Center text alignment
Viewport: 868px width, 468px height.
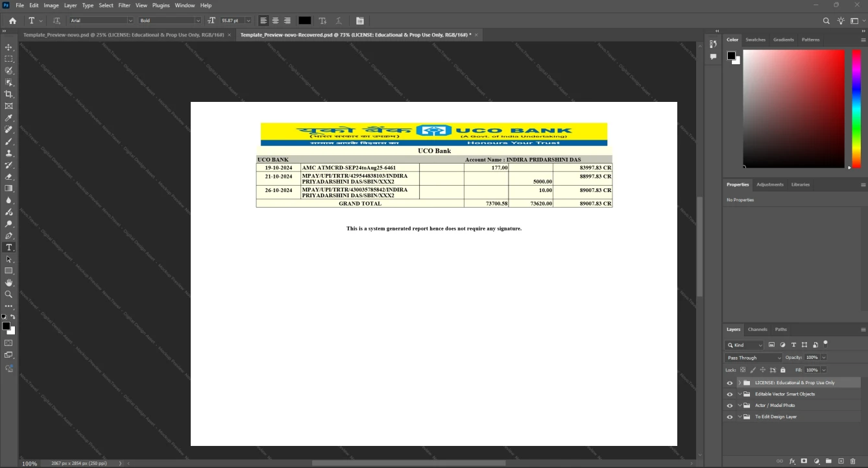click(275, 21)
